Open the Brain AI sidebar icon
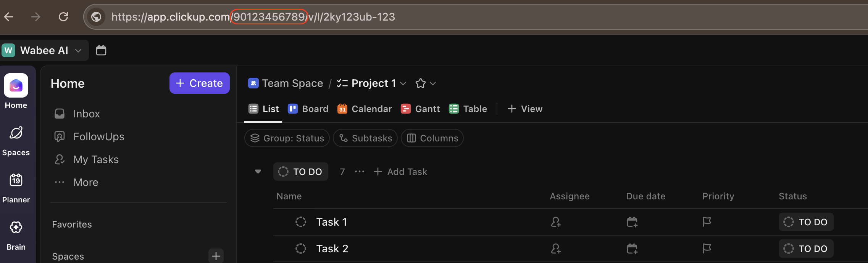This screenshot has width=868, height=263. (16, 235)
